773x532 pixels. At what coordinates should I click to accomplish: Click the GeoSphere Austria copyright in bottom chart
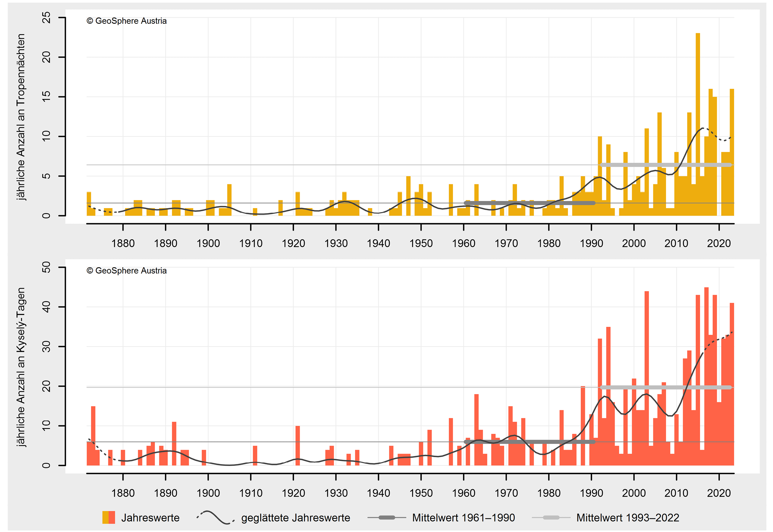click(127, 271)
